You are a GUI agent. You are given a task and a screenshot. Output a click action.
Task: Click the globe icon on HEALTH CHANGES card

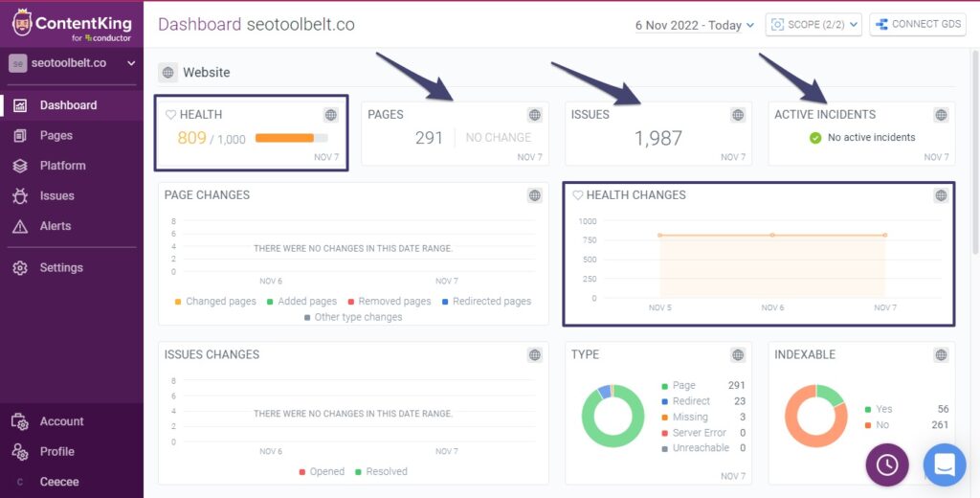coord(942,195)
